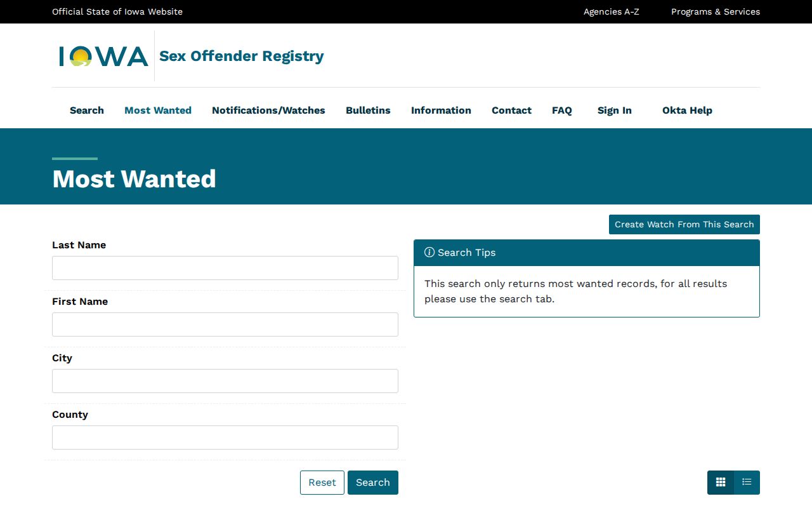This screenshot has width=812, height=508.
Task: Click Sign In in navigation
Action: coord(615,110)
